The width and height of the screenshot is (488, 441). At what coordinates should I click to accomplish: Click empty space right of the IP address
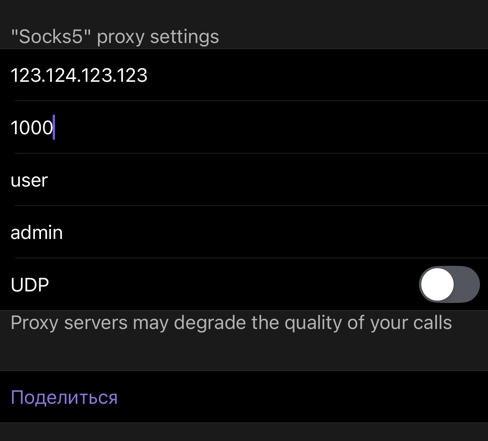click(x=317, y=75)
